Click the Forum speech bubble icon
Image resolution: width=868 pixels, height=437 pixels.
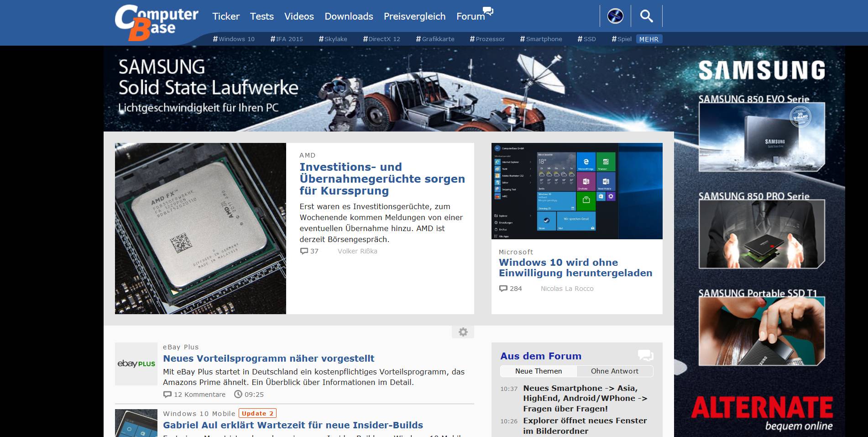[488, 11]
